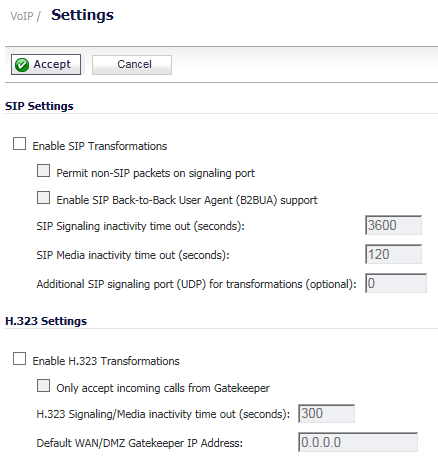438x469 pixels.
Task: Click the SIP Settings section header
Action: tap(39, 106)
